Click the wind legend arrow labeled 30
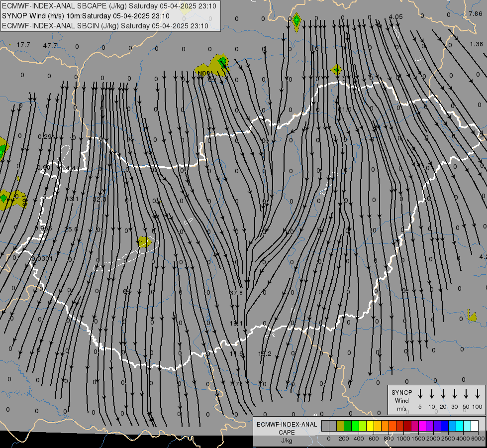Viewport: 487px width, 448px height. click(454, 394)
